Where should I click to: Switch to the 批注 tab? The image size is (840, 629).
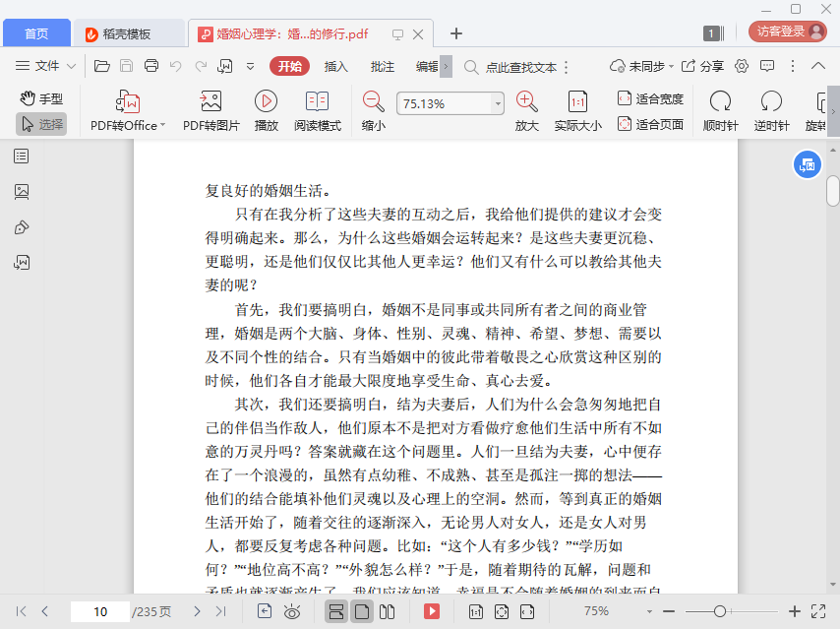coord(383,67)
